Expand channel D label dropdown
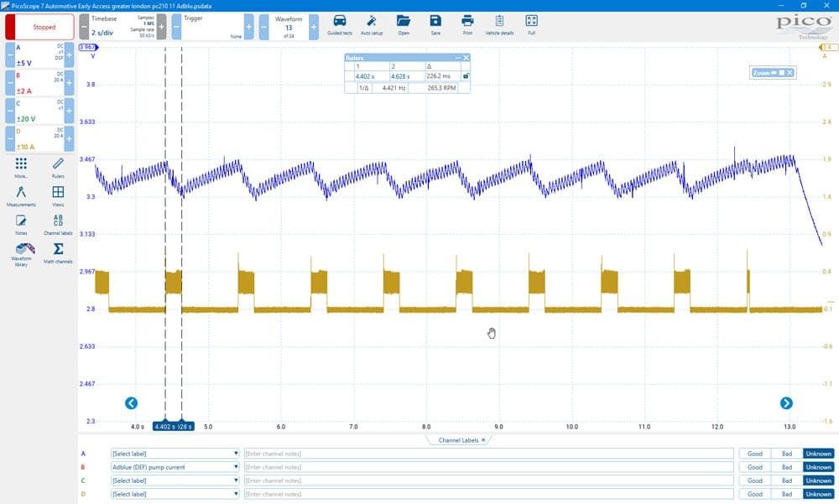 (x=175, y=494)
